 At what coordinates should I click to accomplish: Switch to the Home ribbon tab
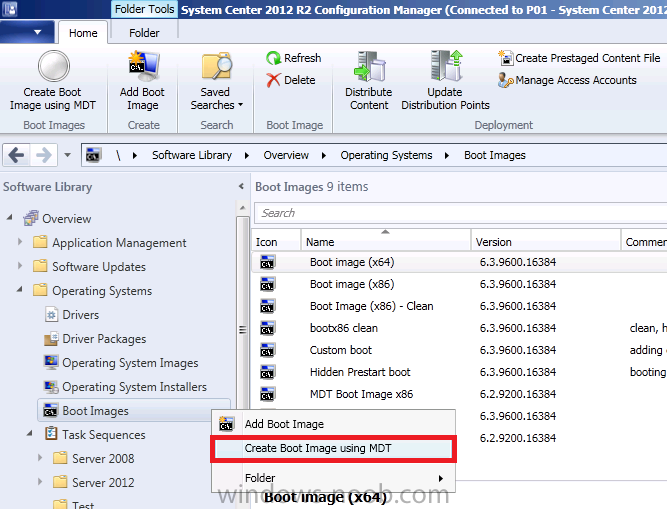(x=83, y=33)
